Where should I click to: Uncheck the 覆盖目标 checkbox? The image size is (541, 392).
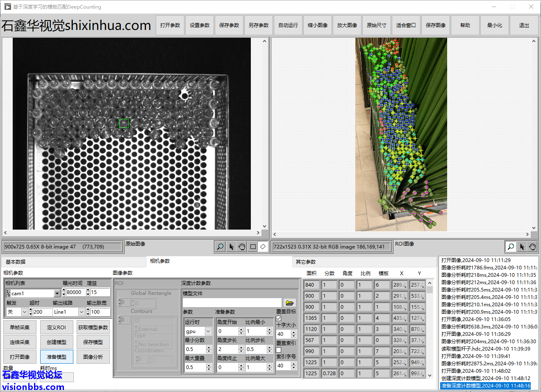coord(279,318)
